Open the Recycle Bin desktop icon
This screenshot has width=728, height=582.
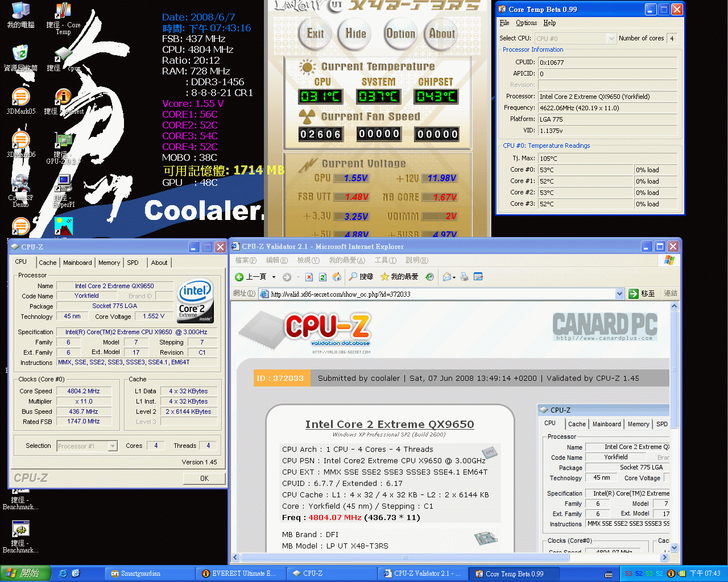(20, 58)
